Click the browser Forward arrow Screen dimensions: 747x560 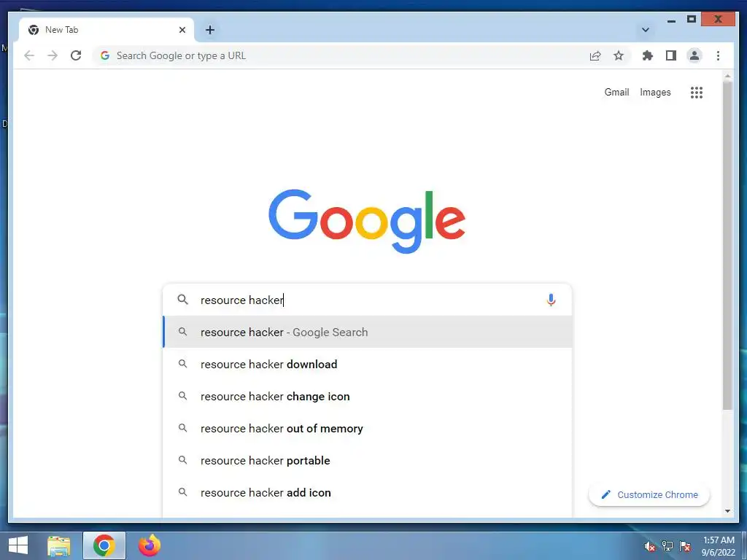53,55
